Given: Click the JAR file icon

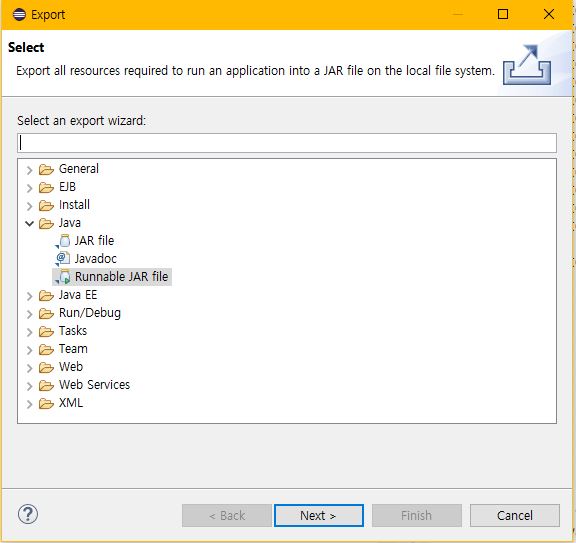Looking at the screenshot, I should 64,241.
